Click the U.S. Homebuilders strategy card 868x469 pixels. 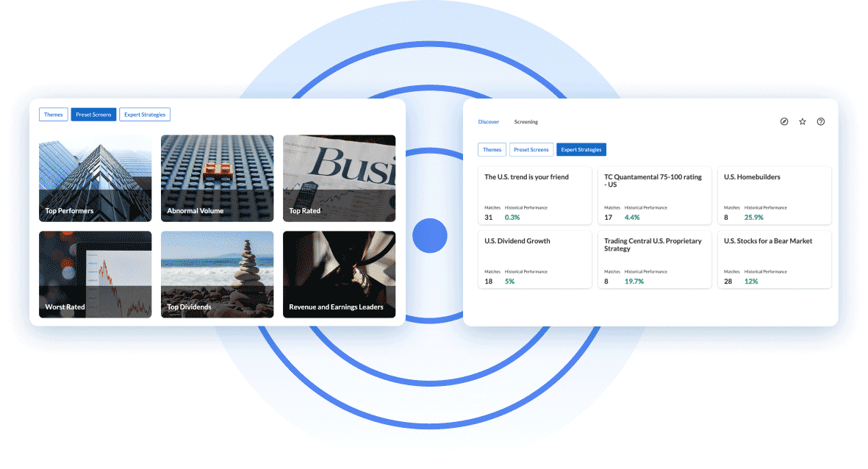(775, 195)
